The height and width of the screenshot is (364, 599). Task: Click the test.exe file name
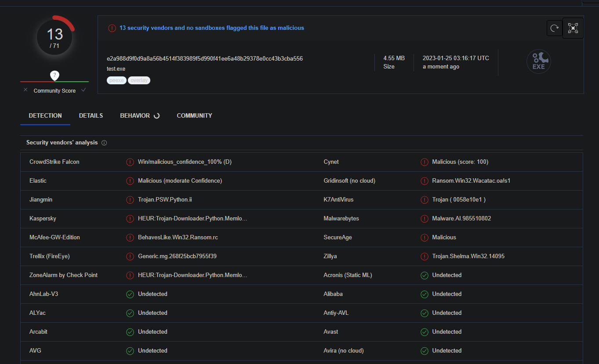[116, 69]
